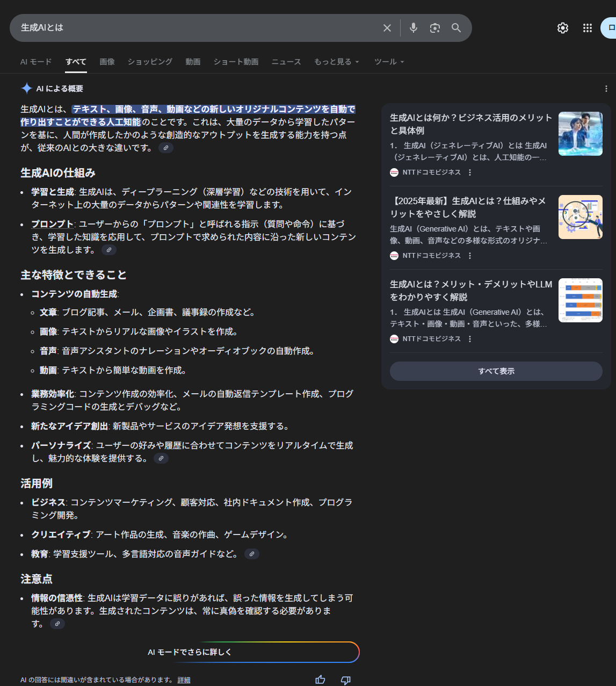Switch to the ニュース tab
The height and width of the screenshot is (686, 616).
click(286, 62)
